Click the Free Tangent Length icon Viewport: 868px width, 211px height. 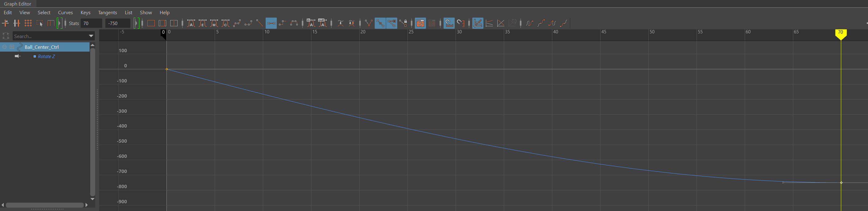click(x=392, y=23)
